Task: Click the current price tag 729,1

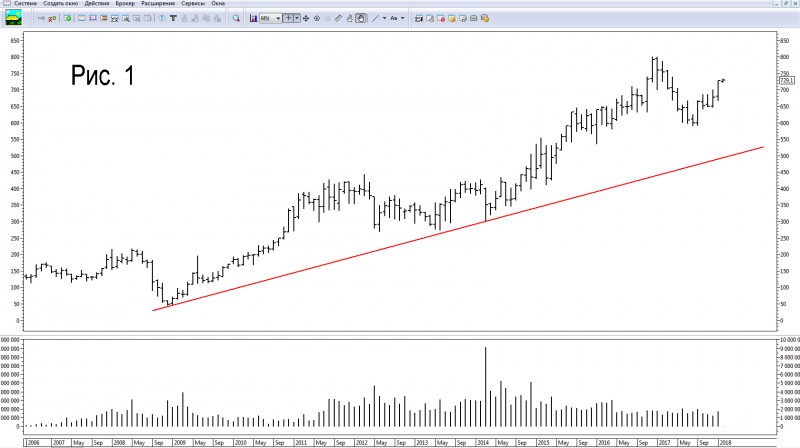Action: pyautogui.click(x=786, y=81)
